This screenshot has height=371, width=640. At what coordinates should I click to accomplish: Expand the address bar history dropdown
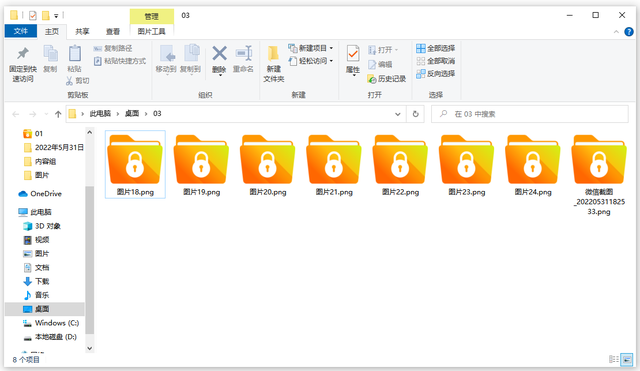(398, 114)
